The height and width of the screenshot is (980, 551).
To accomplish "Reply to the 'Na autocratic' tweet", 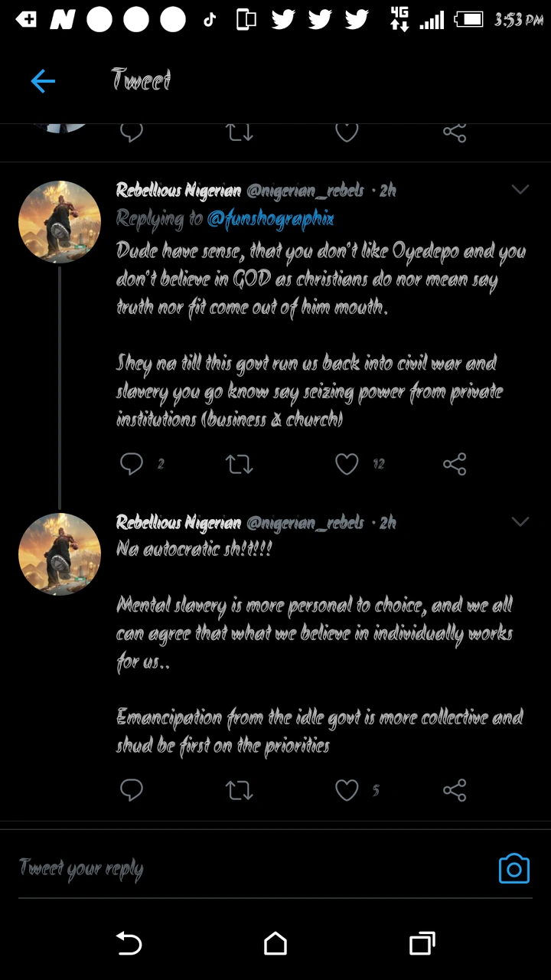I will pos(132,790).
